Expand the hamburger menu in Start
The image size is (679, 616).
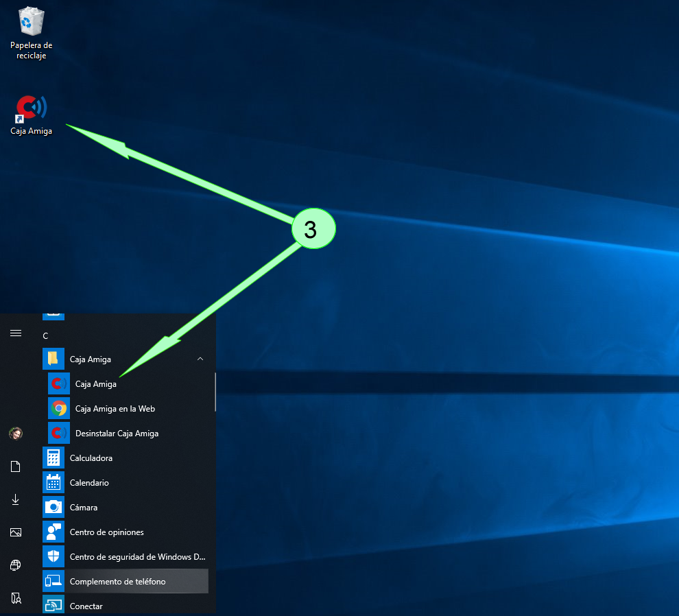coord(16,333)
